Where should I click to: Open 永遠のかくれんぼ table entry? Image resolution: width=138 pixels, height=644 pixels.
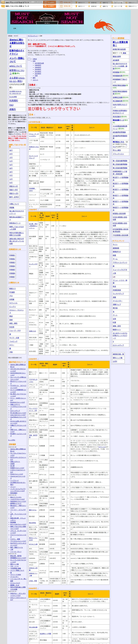[34, 148]
